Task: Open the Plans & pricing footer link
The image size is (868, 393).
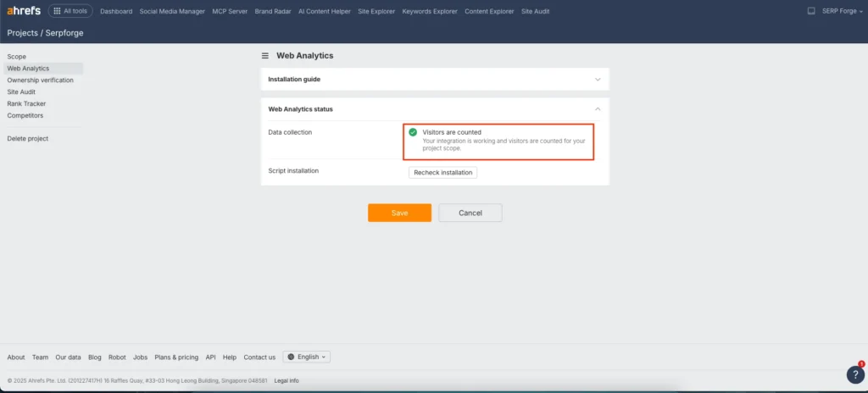Action: (176, 357)
